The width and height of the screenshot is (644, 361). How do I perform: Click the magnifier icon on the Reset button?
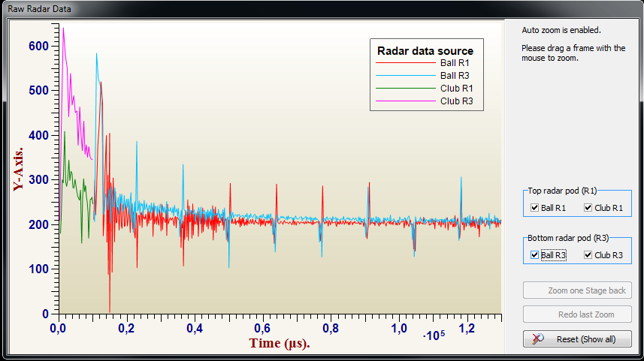[x=538, y=338]
